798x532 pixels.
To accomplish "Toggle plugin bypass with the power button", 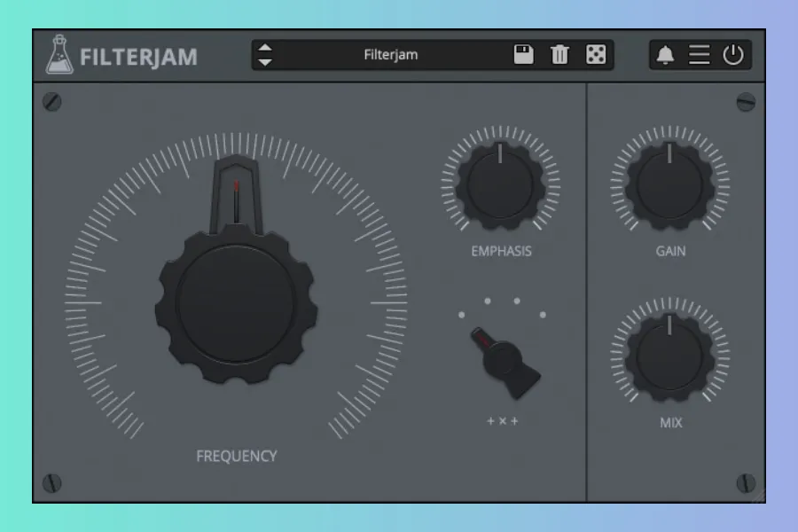I will 733,55.
